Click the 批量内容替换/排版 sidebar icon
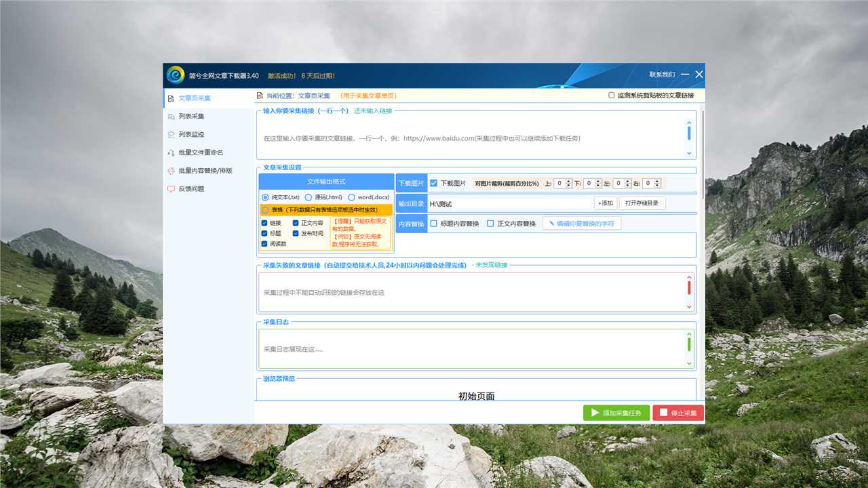Viewport: 868px width, 488px height. pos(171,171)
